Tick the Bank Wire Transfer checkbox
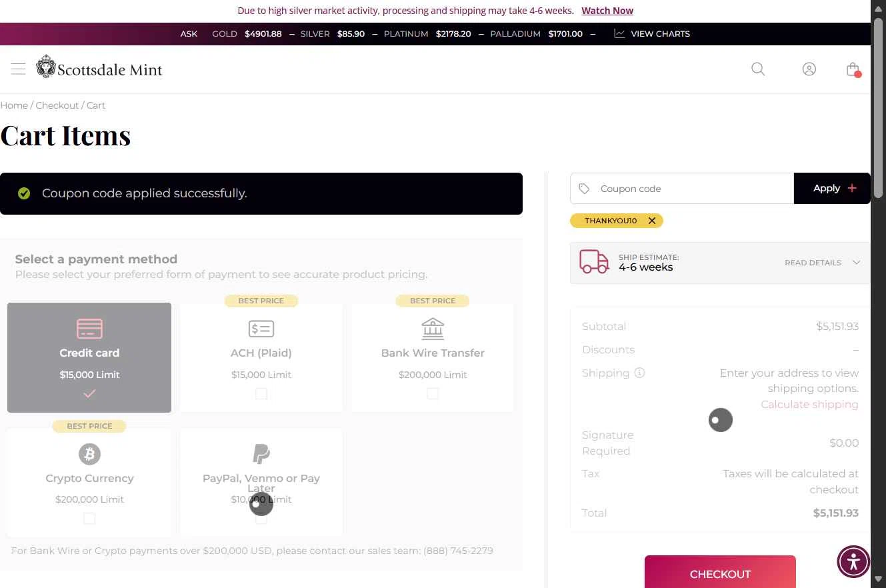This screenshot has height=588, width=886. pos(433,393)
